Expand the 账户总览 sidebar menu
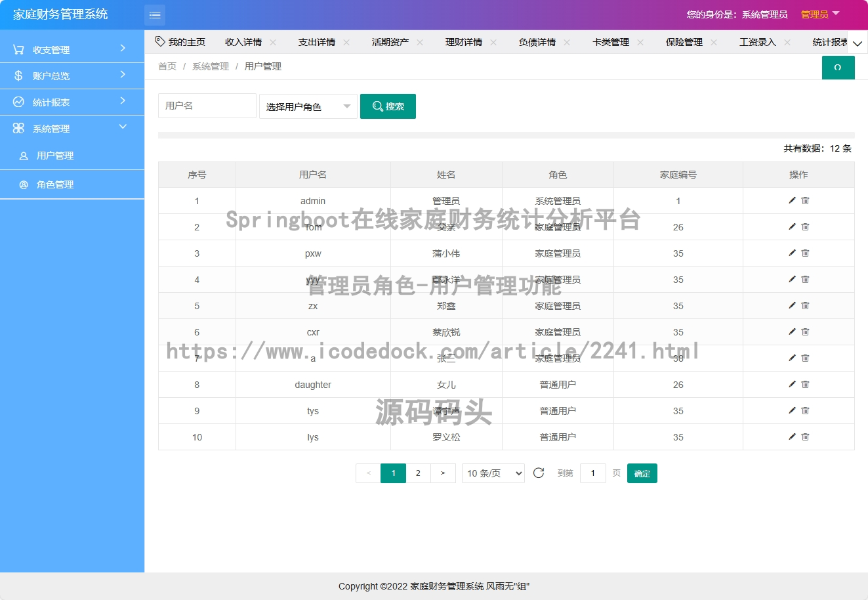The image size is (868, 600). pos(72,75)
